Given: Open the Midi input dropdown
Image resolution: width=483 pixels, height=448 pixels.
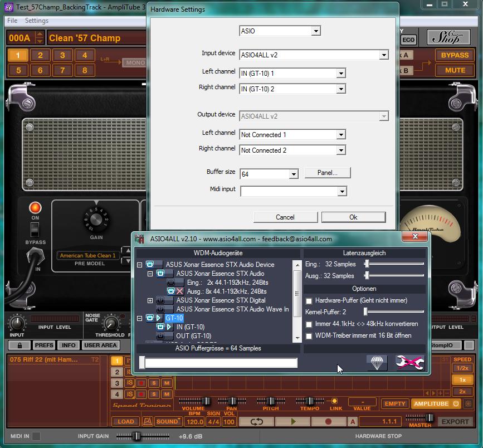Looking at the screenshot, I should pos(342,191).
